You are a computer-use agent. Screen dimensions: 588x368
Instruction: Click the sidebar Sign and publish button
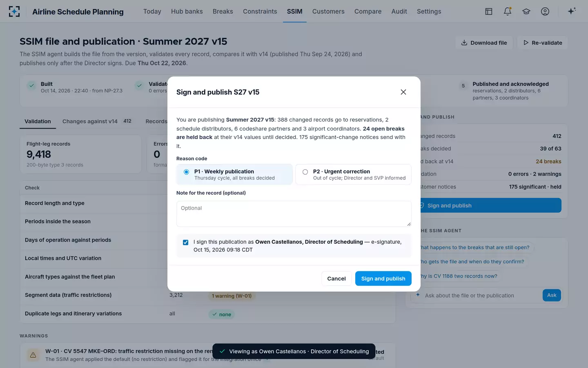pyautogui.click(x=486, y=205)
